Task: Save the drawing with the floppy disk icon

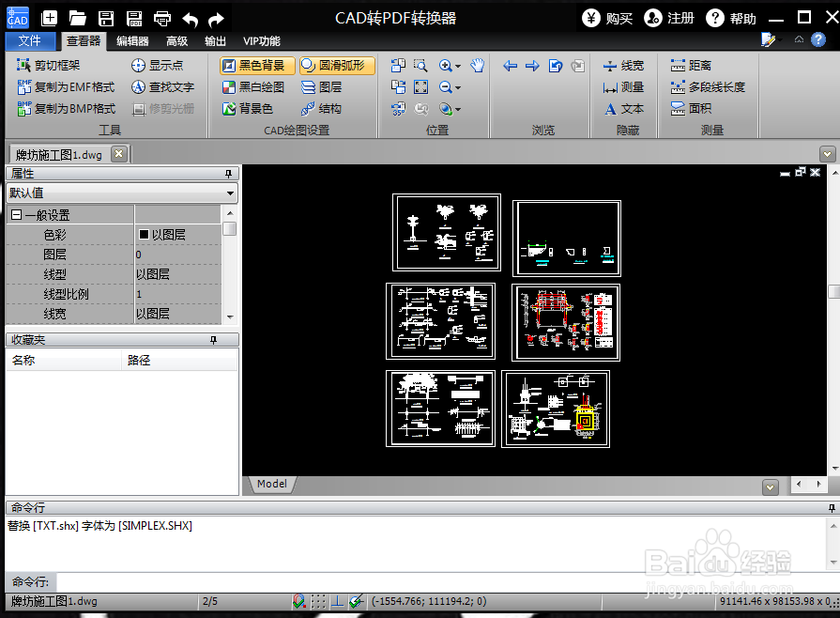Action: pyautogui.click(x=106, y=18)
